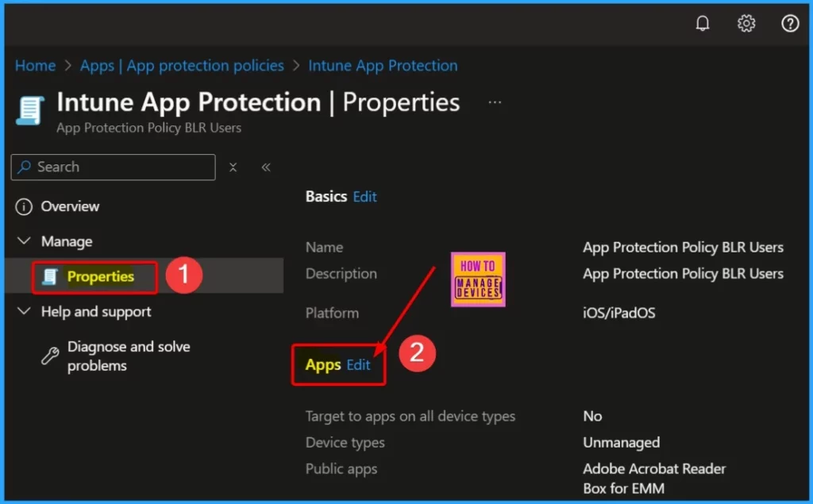Open the help question mark icon
The width and height of the screenshot is (813, 504).
pyautogui.click(x=790, y=23)
